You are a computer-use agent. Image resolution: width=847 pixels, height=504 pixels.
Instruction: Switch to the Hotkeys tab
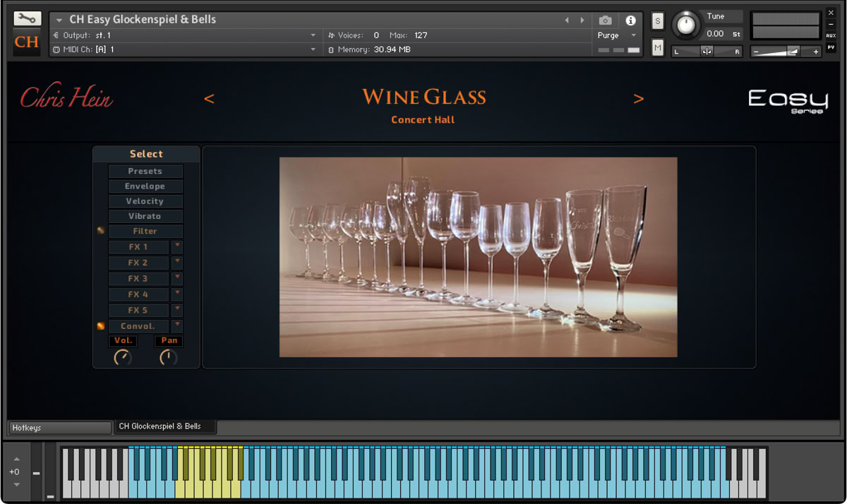59,428
